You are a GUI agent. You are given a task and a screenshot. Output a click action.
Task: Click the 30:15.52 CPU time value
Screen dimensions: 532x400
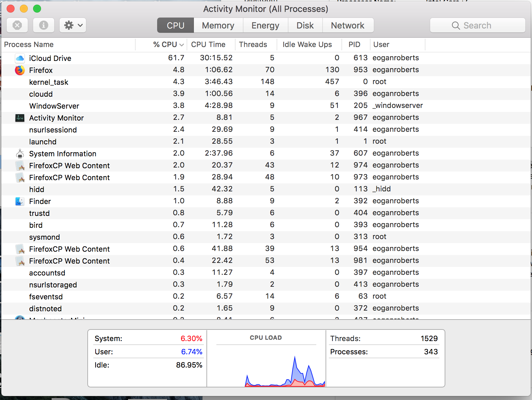tap(216, 58)
